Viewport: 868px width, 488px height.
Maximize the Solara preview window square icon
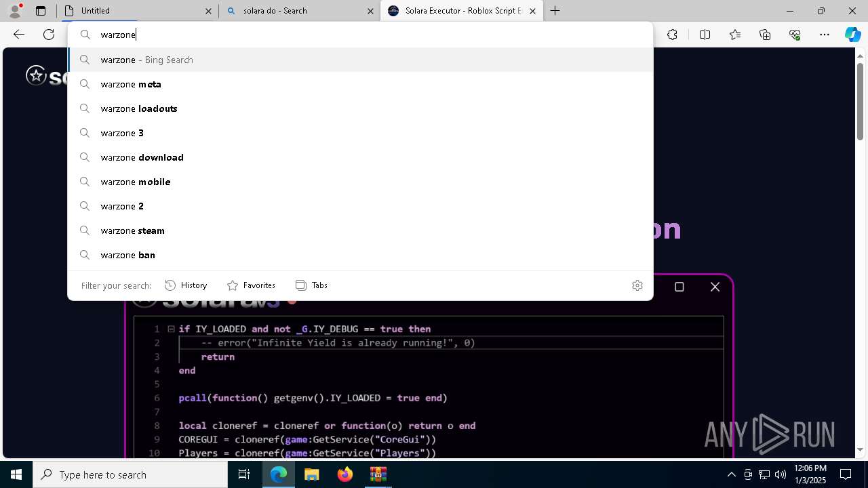679,287
